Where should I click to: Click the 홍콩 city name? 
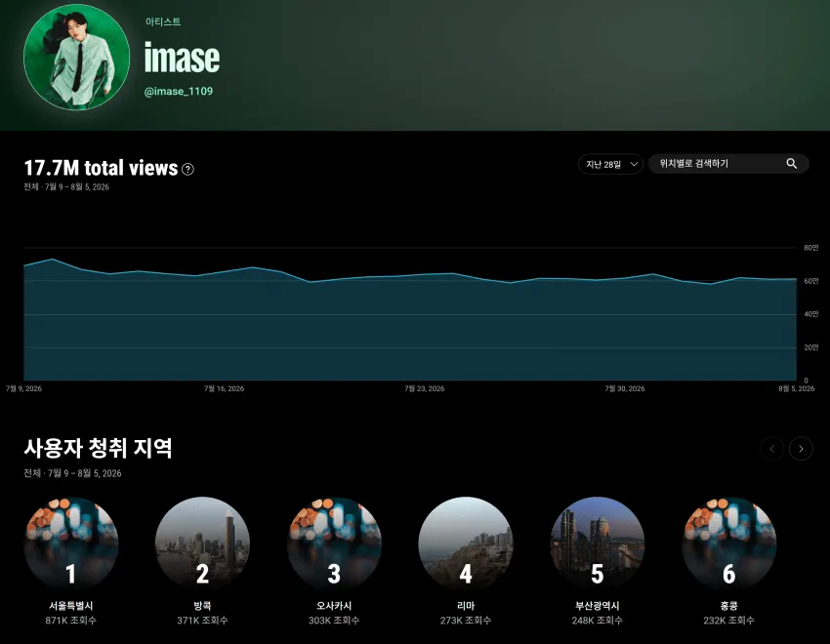tap(728, 606)
